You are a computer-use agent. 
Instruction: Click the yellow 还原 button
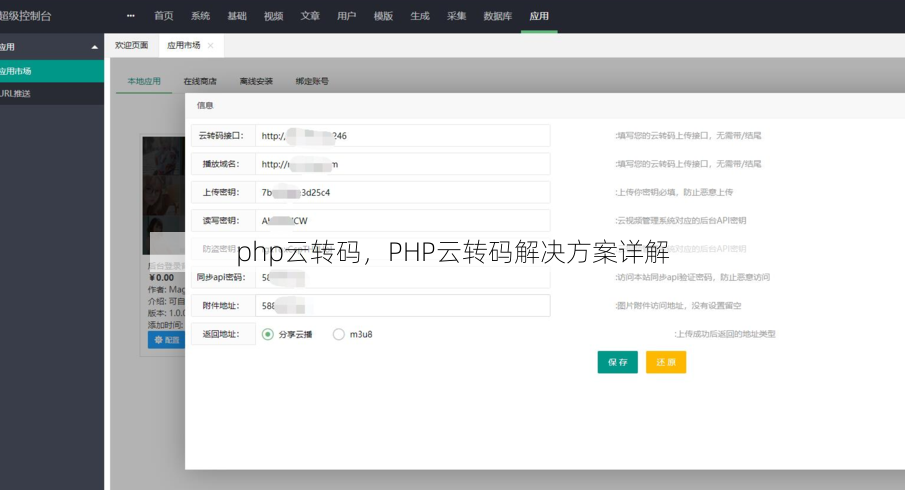click(666, 362)
